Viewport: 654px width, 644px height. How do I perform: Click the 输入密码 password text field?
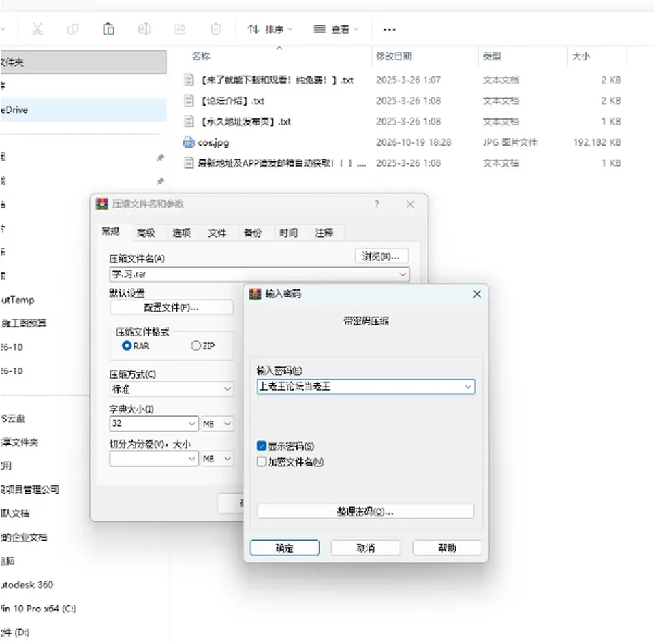(366, 387)
